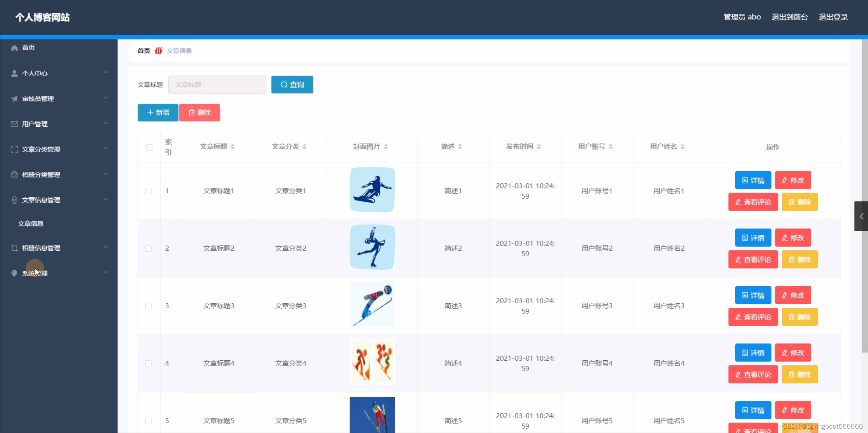Click the person icon next to 个人中心
Image resolution: width=868 pixels, height=433 pixels.
pos(14,73)
